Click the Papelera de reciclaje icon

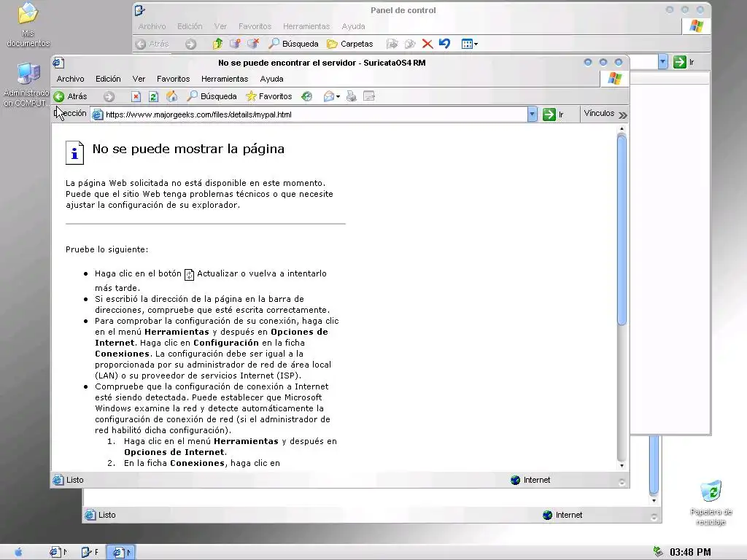click(x=711, y=503)
